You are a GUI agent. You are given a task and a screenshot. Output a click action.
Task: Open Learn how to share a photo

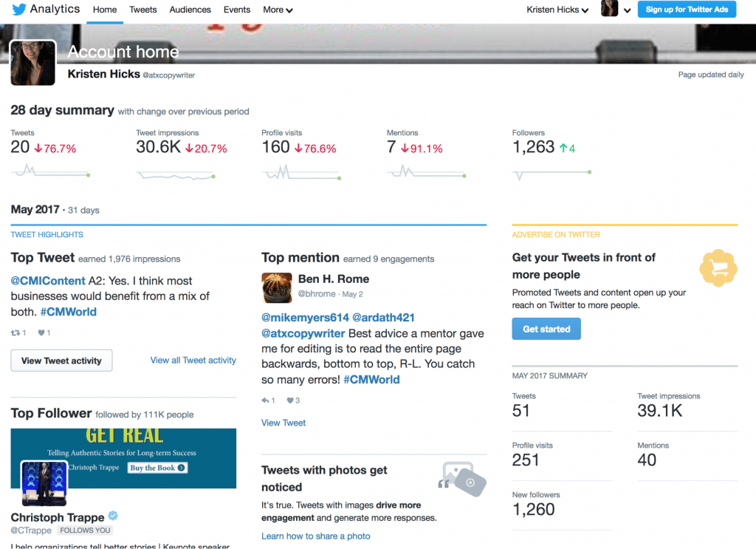[316, 536]
